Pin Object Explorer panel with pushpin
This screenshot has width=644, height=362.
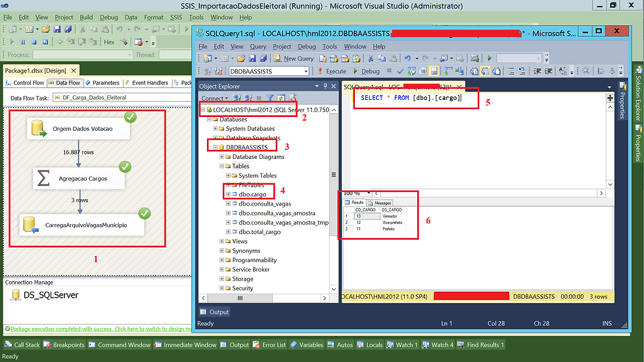(x=325, y=86)
